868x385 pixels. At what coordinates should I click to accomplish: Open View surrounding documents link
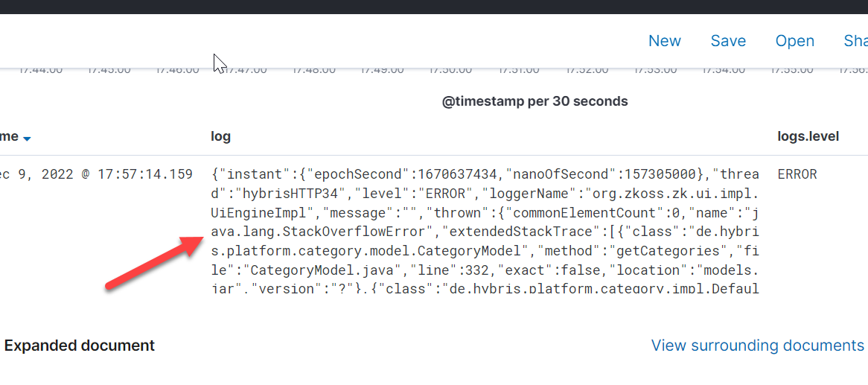[757, 346]
